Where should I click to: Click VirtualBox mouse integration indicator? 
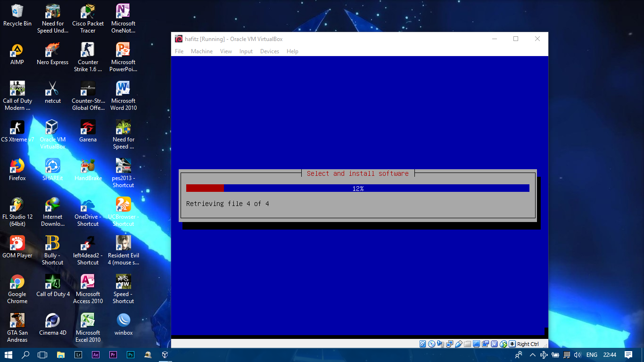[x=503, y=344]
